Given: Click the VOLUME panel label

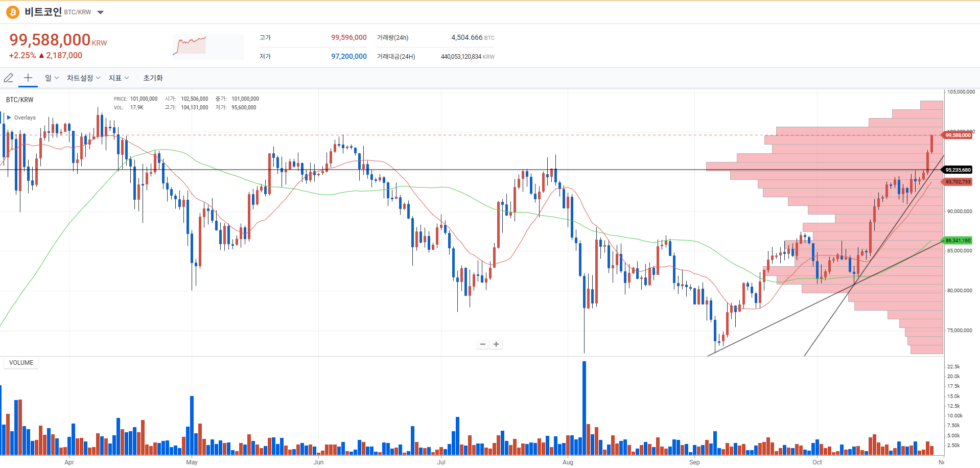Looking at the screenshot, I should (21, 363).
